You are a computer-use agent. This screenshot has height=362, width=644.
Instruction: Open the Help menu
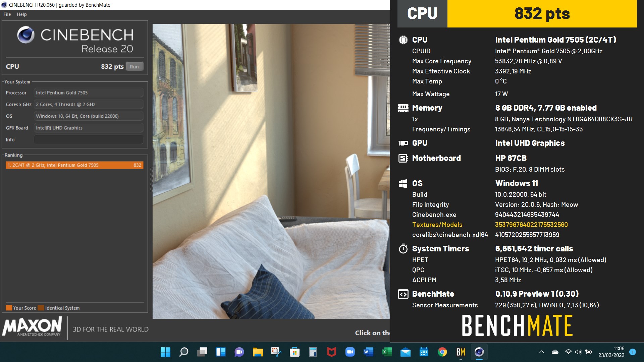tap(22, 14)
